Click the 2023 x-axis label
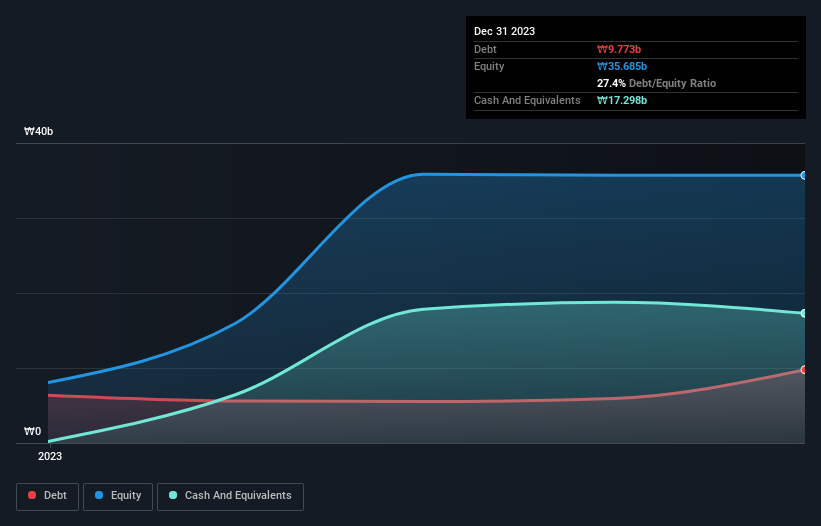The height and width of the screenshot is (526, 821). point(50,456)
